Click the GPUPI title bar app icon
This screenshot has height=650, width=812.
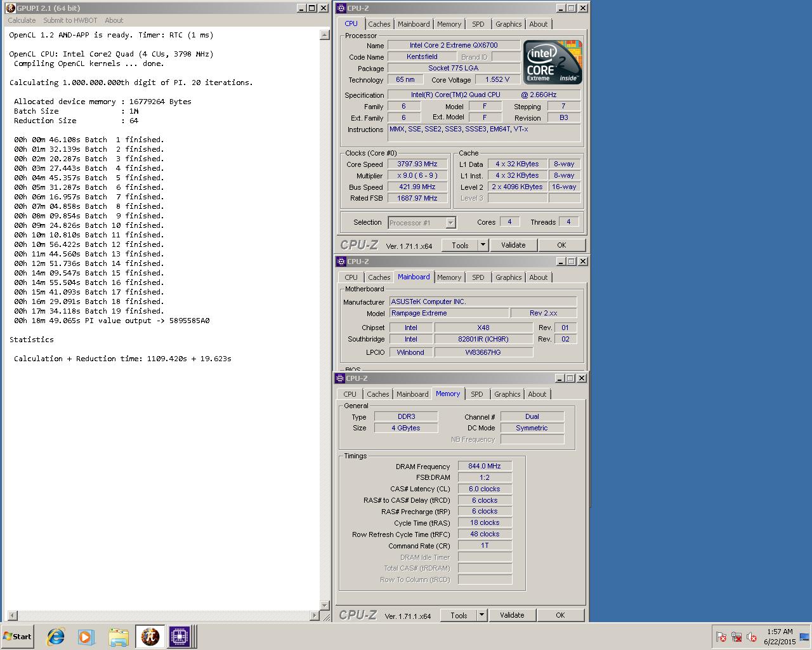[11, 8]
